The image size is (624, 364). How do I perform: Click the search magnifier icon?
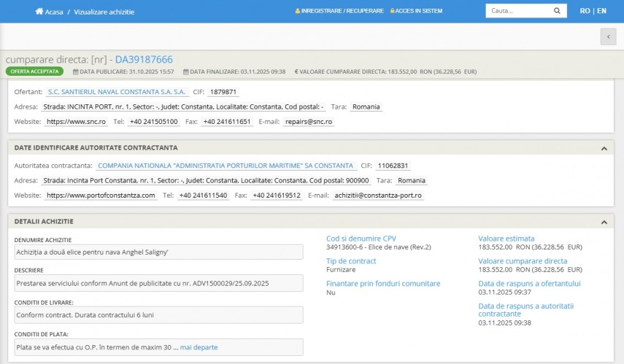click(x=557, y=11)
